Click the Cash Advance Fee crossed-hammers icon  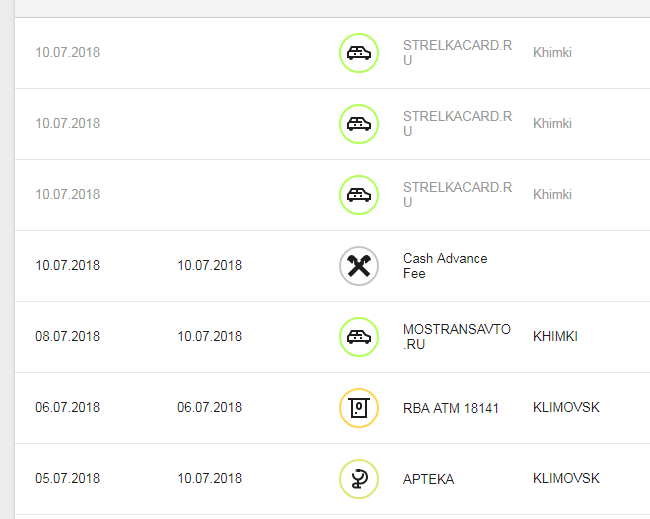[x=359, y=266]
